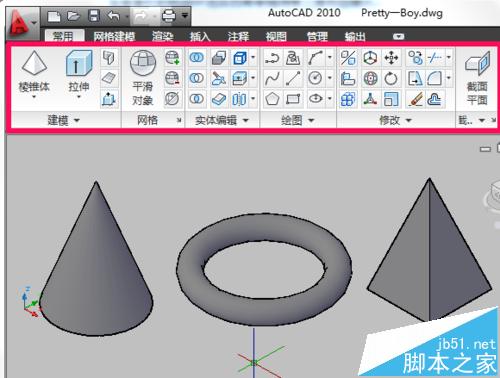Open dropdown beside the Separate solids icon
The width and height of the screenshot is (500, 378).
(253, 99)
